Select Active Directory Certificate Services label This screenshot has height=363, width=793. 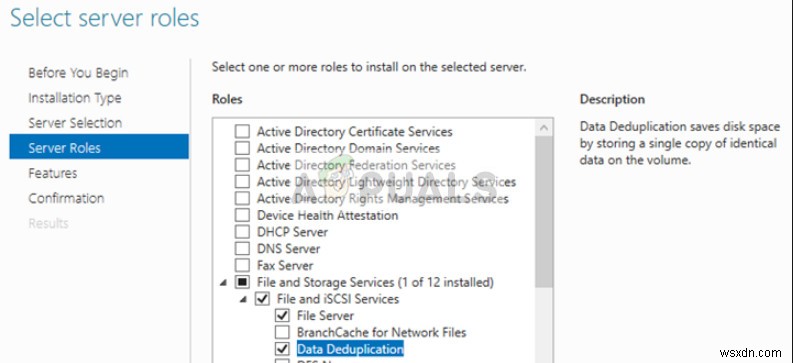(355, 132)
